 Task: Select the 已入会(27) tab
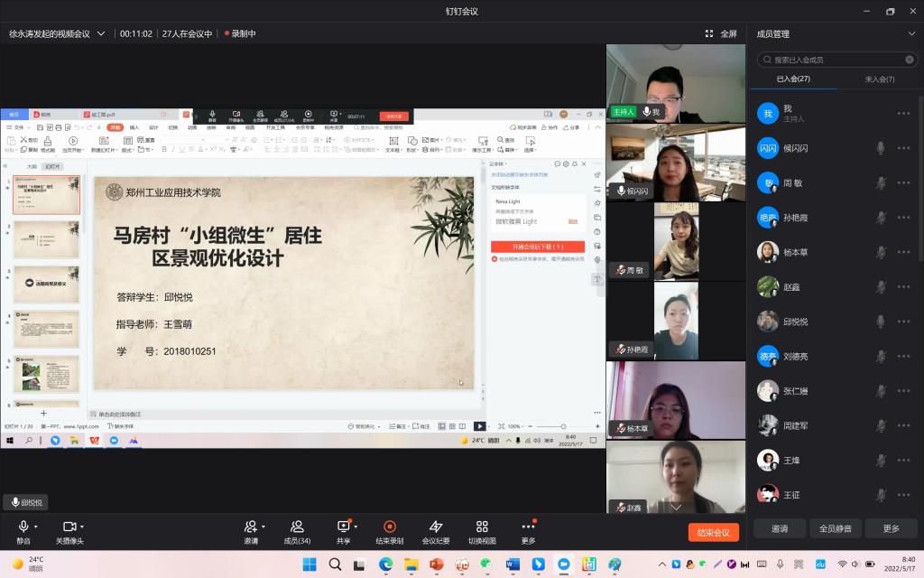pos(793,79)
